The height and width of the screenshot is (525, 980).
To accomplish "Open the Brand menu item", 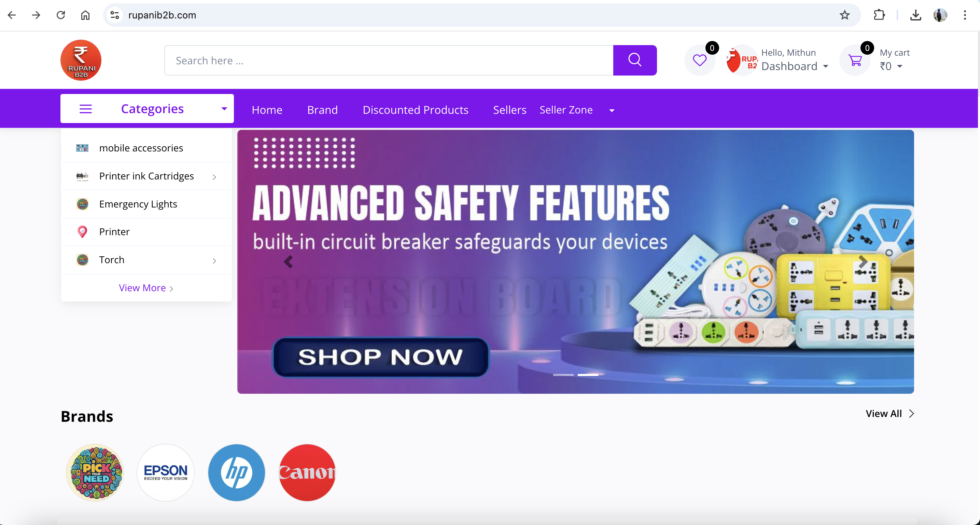I will tap(322, 110).
